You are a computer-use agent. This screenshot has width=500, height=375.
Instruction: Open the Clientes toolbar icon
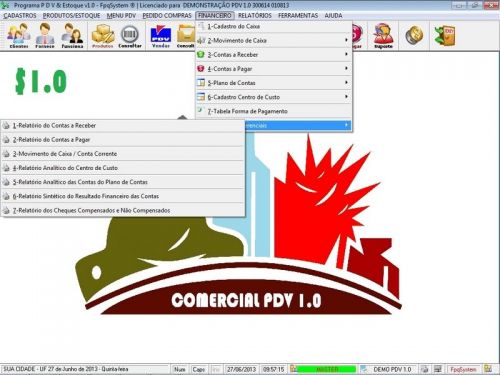[19, 35]
